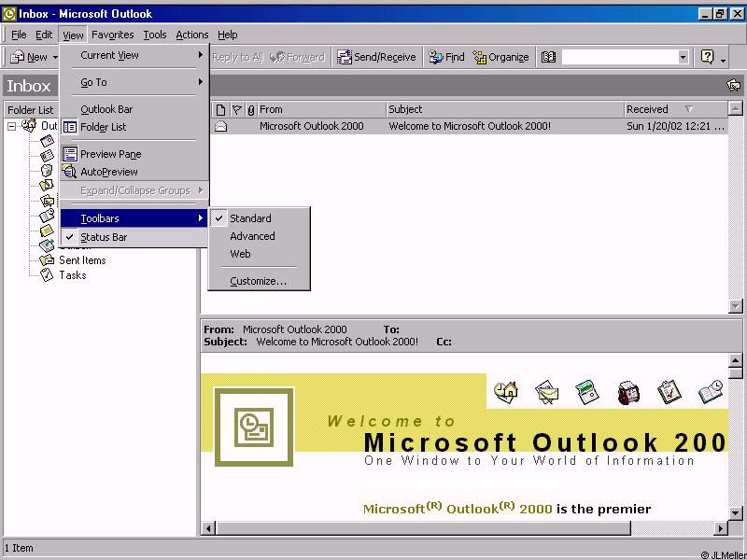Image resolution: width=747 pixels, height=560 pixels.
Task: Open the File menu
Action: coord(19,35)
